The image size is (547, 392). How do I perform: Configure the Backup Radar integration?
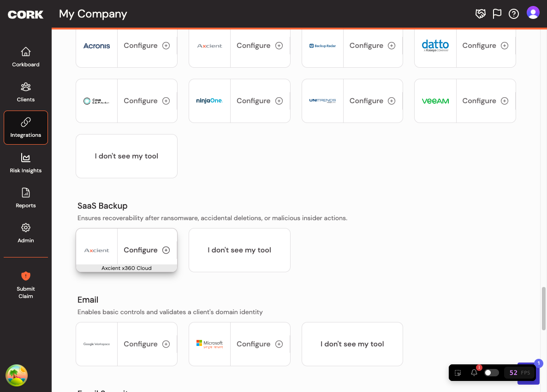click(x=366, y=46)
